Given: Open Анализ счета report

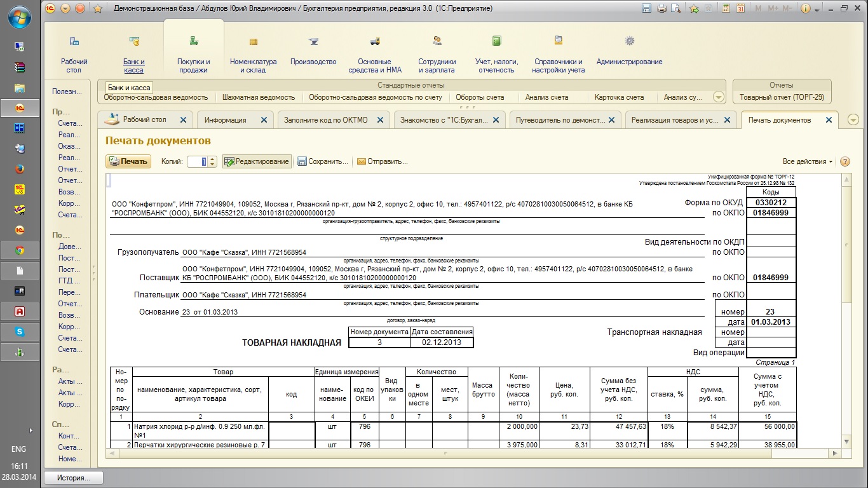Looking at the screenshot, I should (546, 97).
